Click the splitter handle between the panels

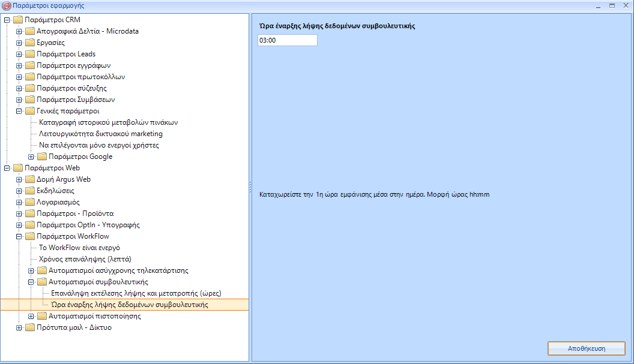pyautogui.click(x=250, y=188)
